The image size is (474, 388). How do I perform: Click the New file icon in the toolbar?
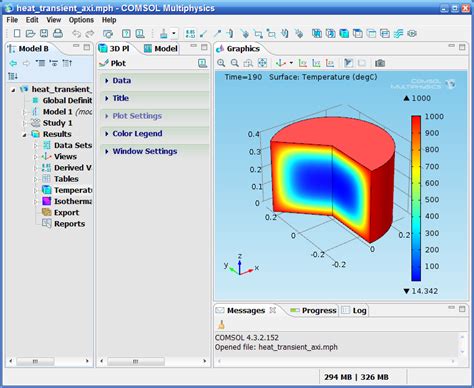pos(17,33)
